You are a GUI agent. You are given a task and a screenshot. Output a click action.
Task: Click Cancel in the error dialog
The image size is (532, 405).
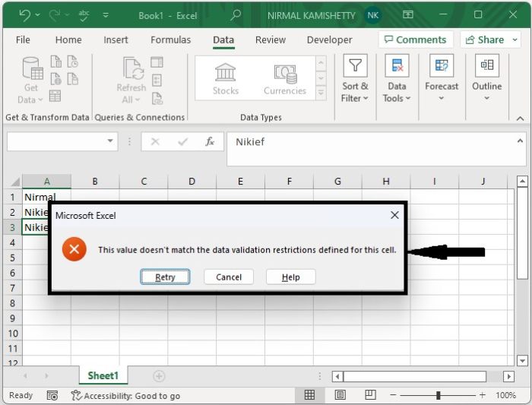pyautogui.click(x=229, y=277)
